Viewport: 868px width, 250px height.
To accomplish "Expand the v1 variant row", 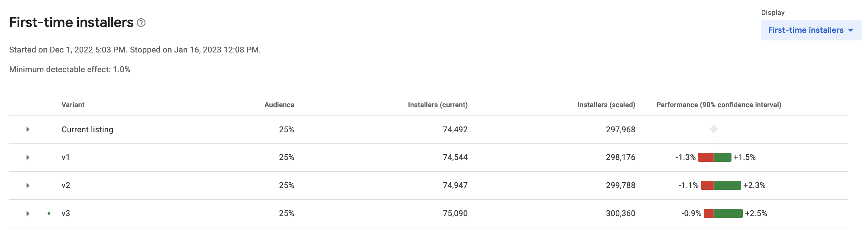I will click(x=28, y=157).
